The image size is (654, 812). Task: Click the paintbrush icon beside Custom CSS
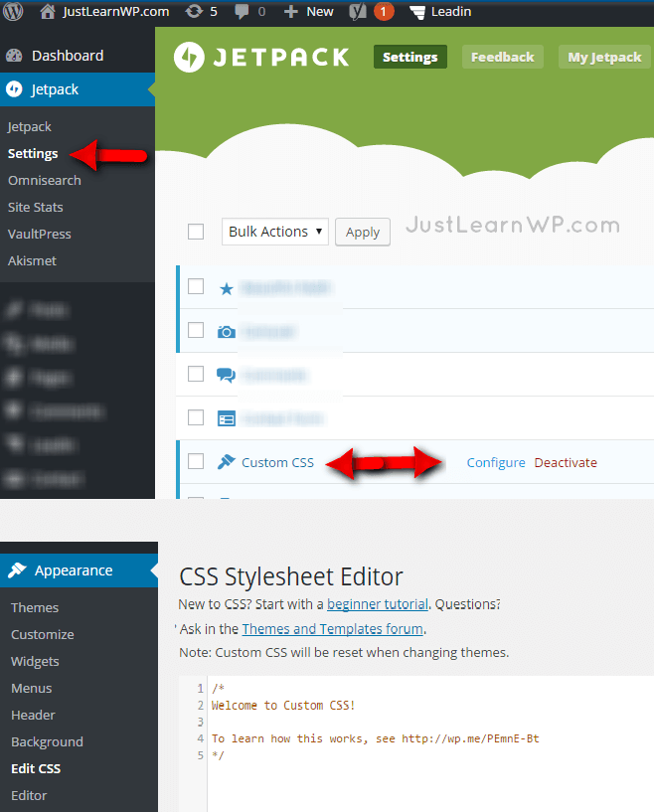(x=227, y=461)
